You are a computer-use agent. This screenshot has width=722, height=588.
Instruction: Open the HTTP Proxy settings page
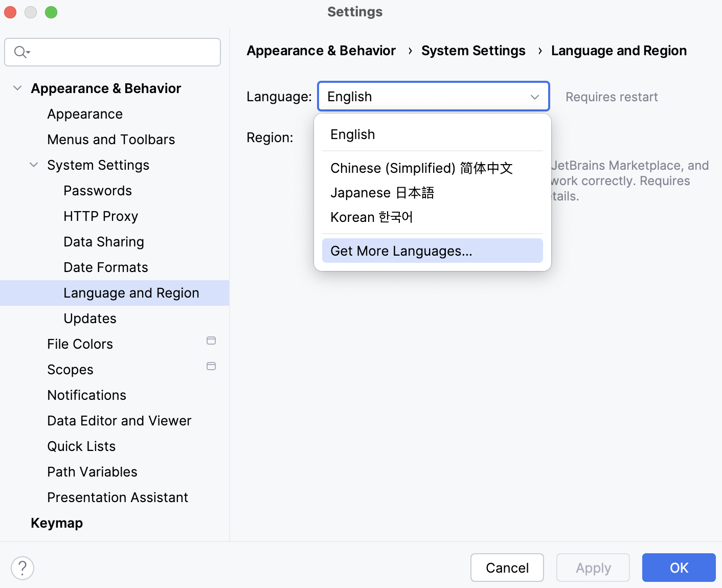(x=100, y=216)
